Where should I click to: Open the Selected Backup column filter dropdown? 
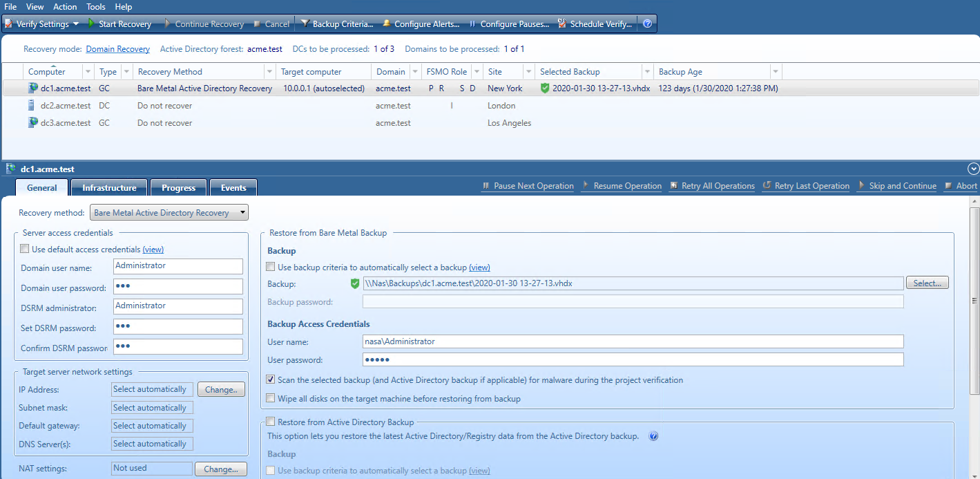(x=647, y=72)
